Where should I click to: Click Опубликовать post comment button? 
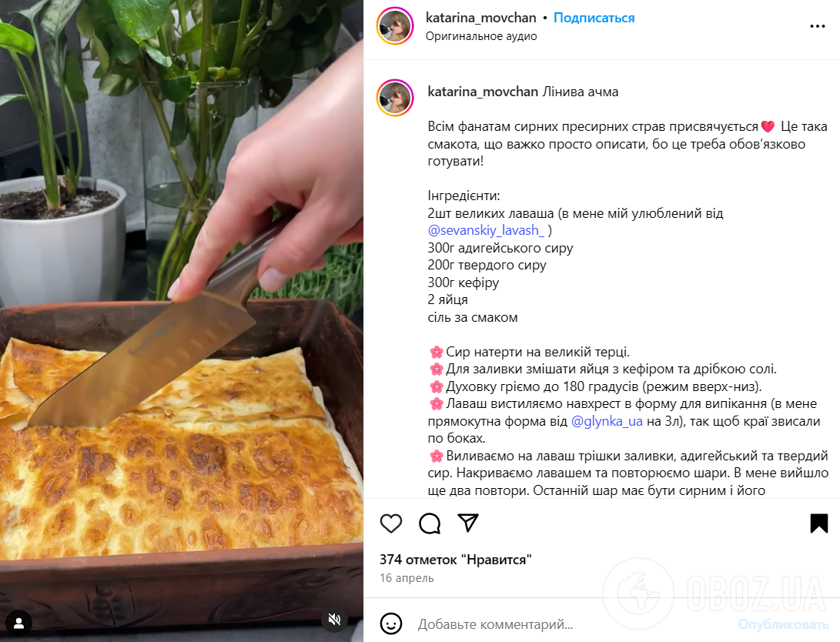point(783,624)
